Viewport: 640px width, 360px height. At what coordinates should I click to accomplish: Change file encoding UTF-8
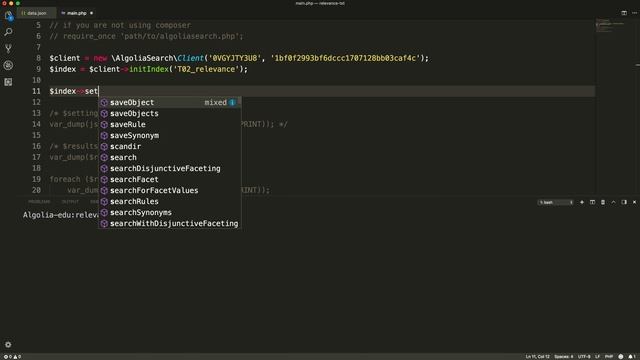[584, 357]
